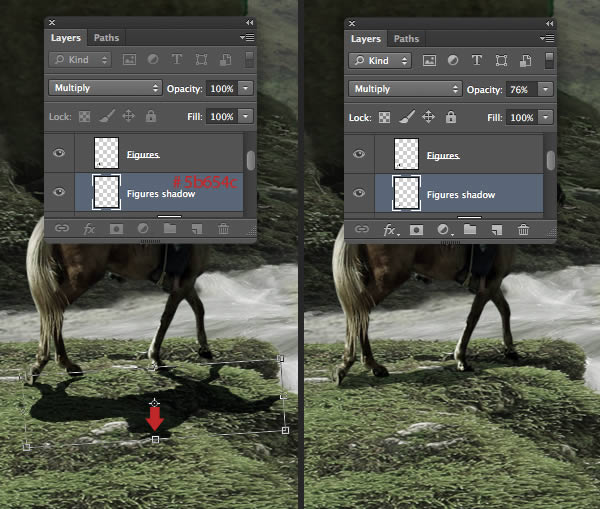Open layer style fx menu in left panel
Image resolution: width=600 pixels, height=509 pixels.
click(x=89, y=229)
